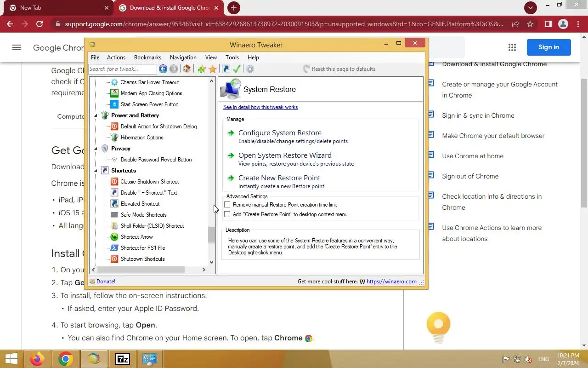Viewport: 588px width, 368px height.
Task: Open Sign out of Chrome help link
Action: tap(470, 176)
